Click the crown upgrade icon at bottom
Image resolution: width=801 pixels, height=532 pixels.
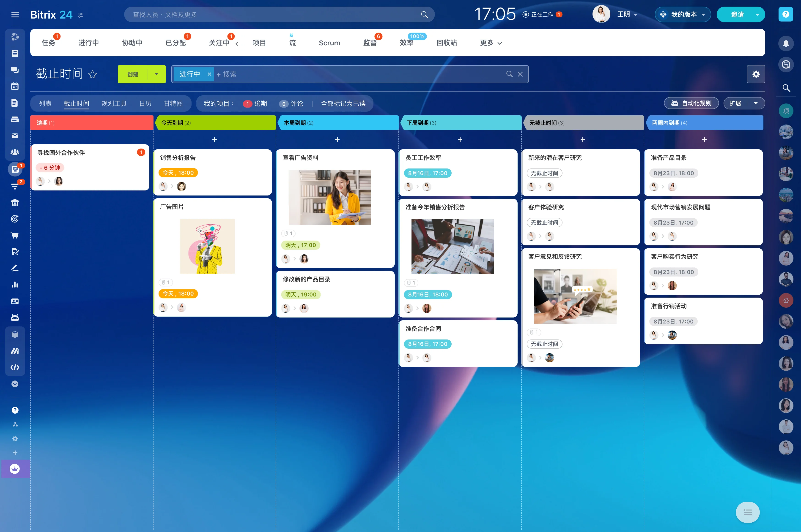[x=15, y=469]
